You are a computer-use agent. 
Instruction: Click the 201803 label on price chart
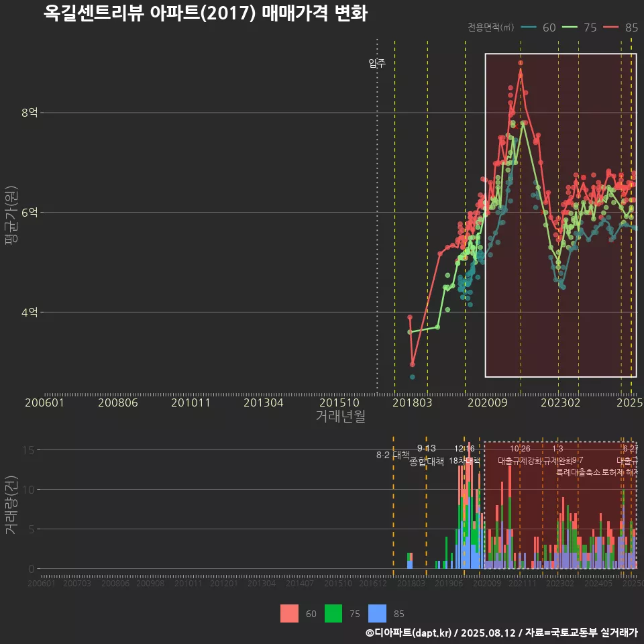tap(413, 403)
